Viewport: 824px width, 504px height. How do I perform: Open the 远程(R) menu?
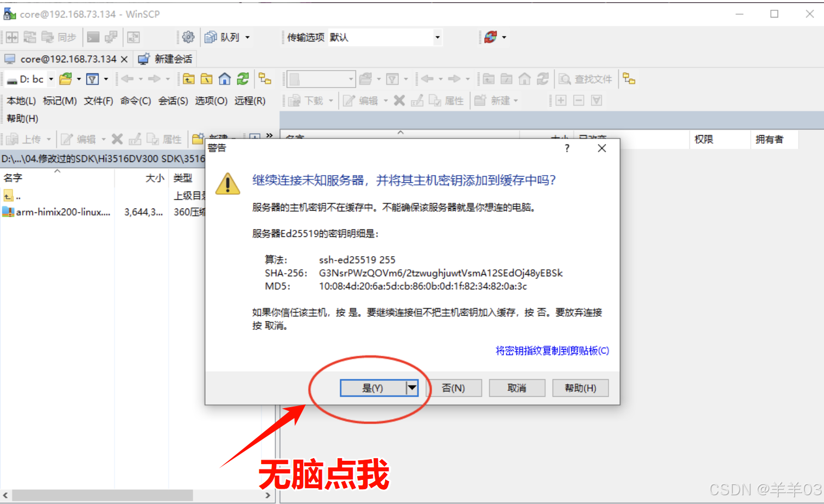tap(250, 101)
